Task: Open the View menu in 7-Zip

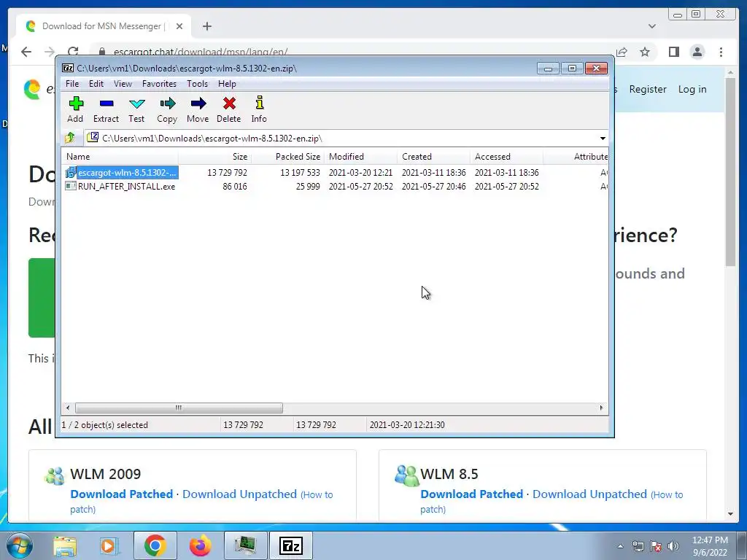Action: pyautogui.click(x=123, y=84)
